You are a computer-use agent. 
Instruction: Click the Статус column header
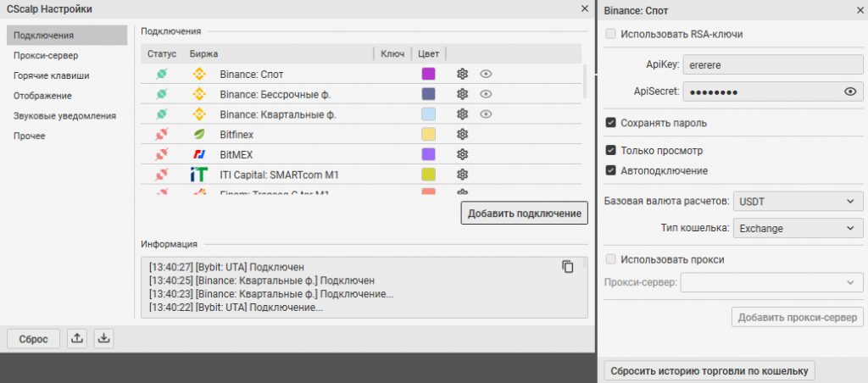click(162, 53)
